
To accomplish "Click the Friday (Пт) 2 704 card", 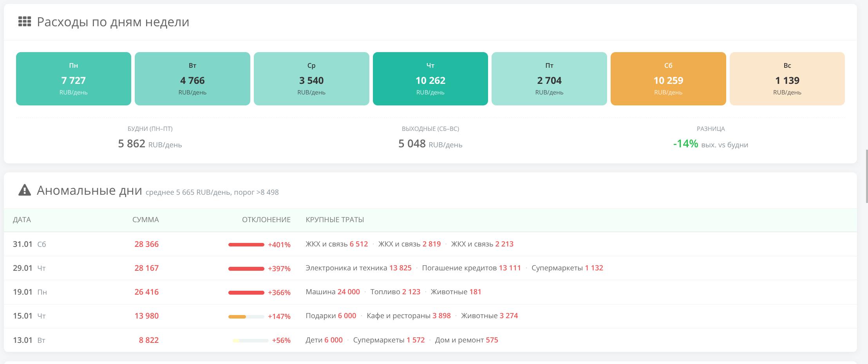I will (x=549, y=79).
